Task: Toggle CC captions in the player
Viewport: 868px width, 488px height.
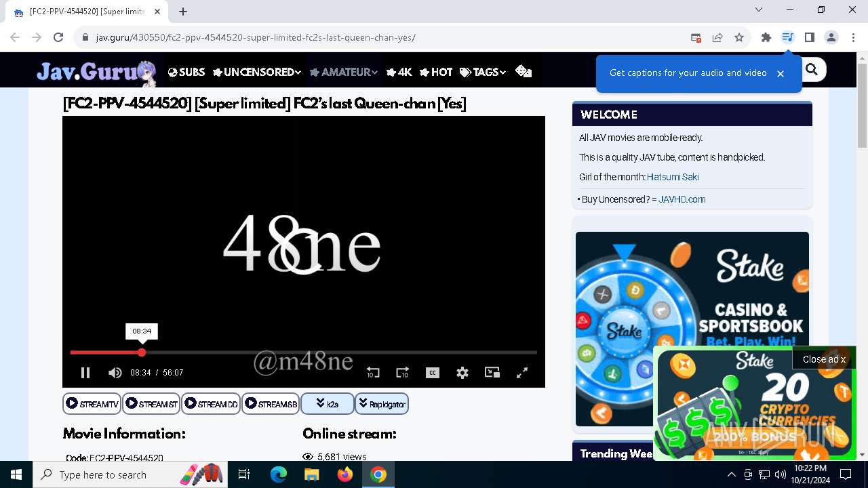Action: click(x=433, y=373)
